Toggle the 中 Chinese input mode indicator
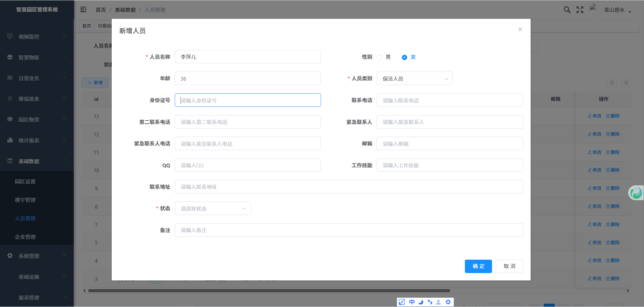 412,302
